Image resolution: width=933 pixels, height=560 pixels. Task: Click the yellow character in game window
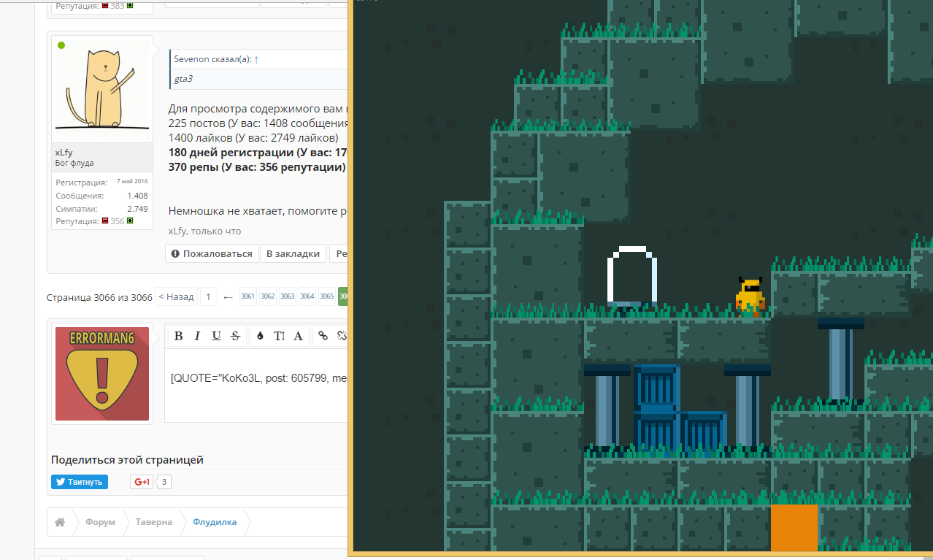pyautogui.click(x=750, y=296)
